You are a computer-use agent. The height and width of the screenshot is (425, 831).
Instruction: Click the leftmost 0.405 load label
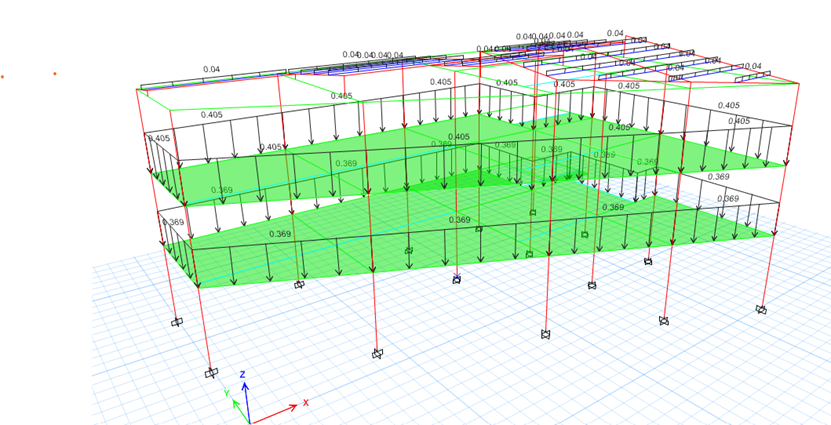coord(158,138)
